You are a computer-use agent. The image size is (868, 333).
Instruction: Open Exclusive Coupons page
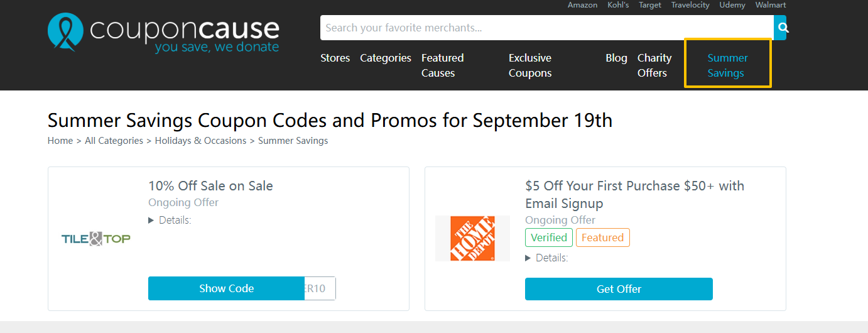point(530,65)
